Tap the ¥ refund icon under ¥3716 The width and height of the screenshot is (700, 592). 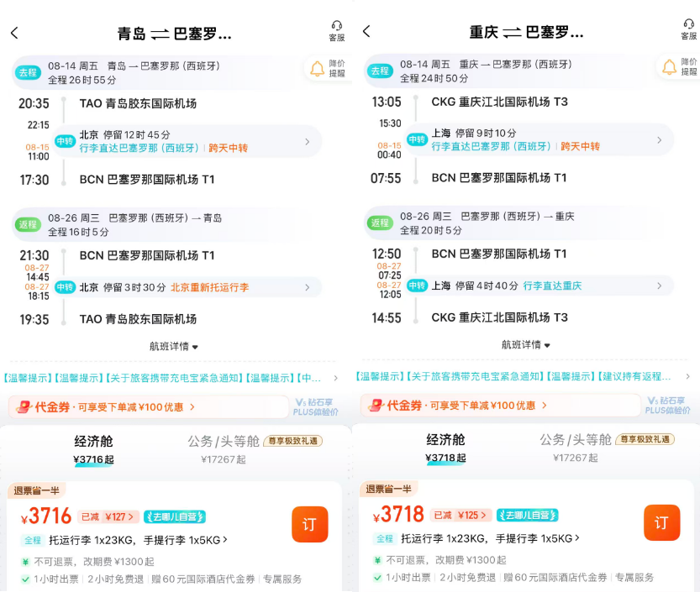point(25,562)
